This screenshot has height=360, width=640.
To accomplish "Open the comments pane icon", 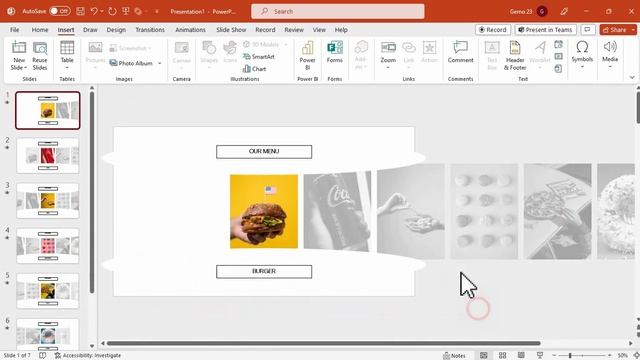I will click(x=587, y=30).
